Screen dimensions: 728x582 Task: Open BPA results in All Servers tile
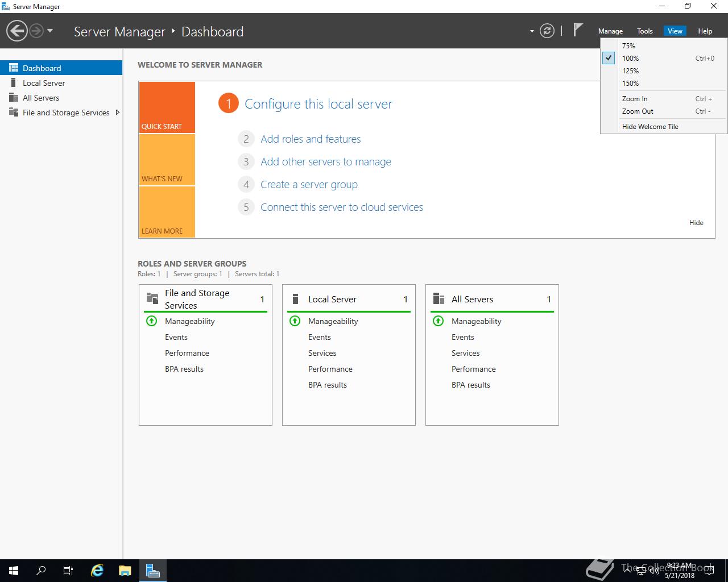pos(471,385)
